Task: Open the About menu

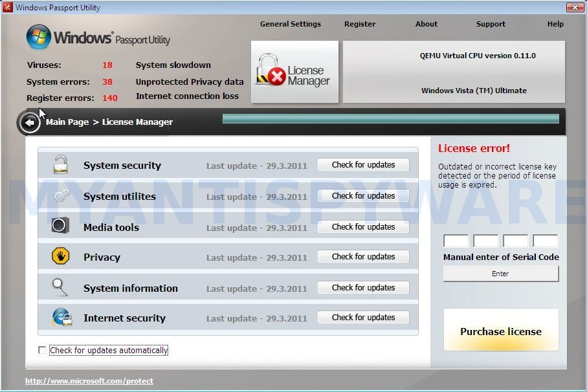Action: pos(426,24)
